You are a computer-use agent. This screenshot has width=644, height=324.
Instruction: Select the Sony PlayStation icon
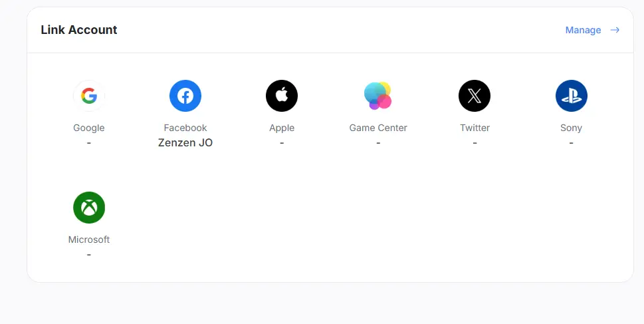(x=571, y=96)
